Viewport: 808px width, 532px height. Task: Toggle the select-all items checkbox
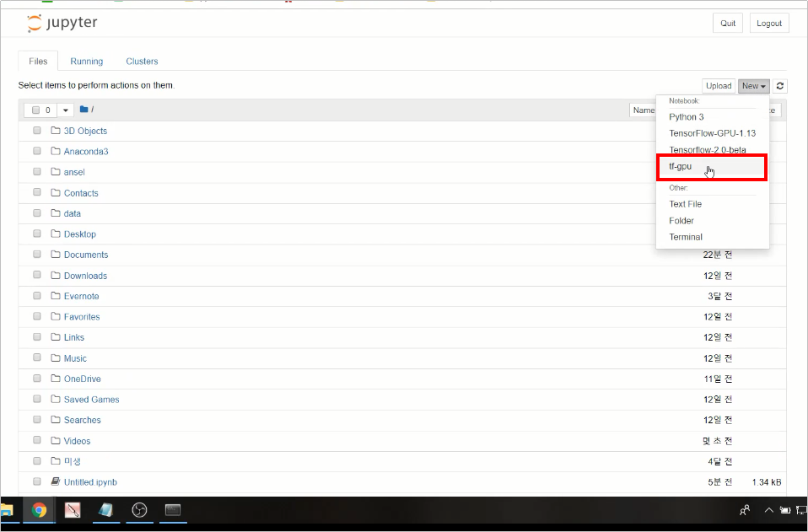[35, 110]
